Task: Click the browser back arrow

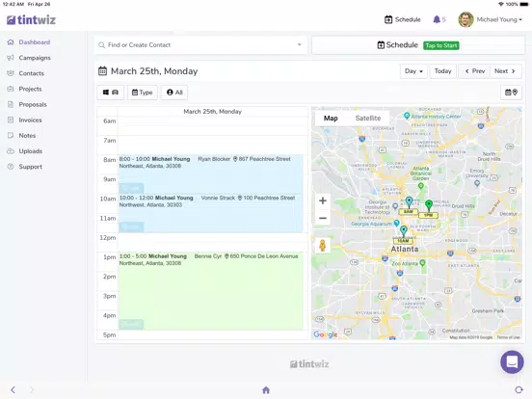Action: click(13, 389)
